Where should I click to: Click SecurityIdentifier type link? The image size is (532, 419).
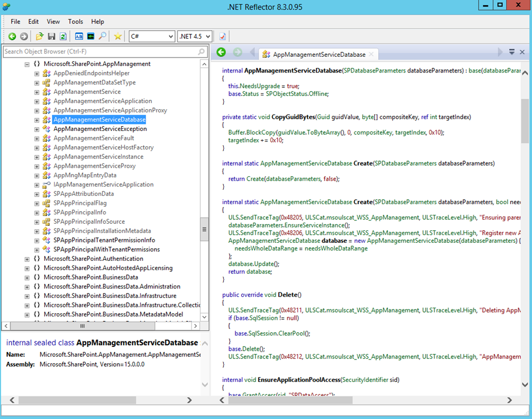(364, 380)
